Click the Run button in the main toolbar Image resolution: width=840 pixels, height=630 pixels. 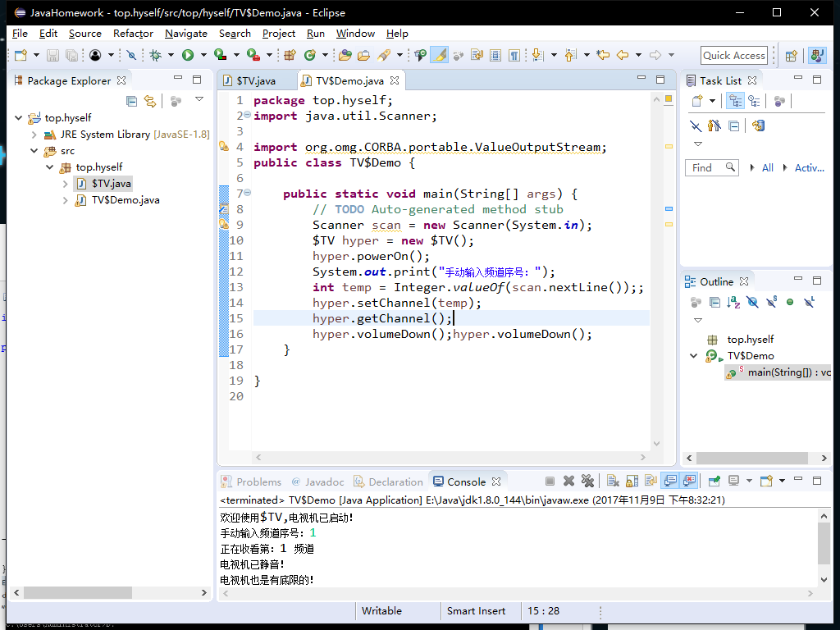click(x=188, y=55)
